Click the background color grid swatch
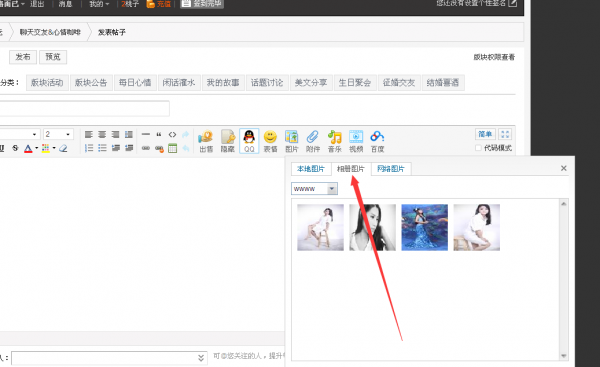This screenshot has width=600, height=367. point(46,148)
